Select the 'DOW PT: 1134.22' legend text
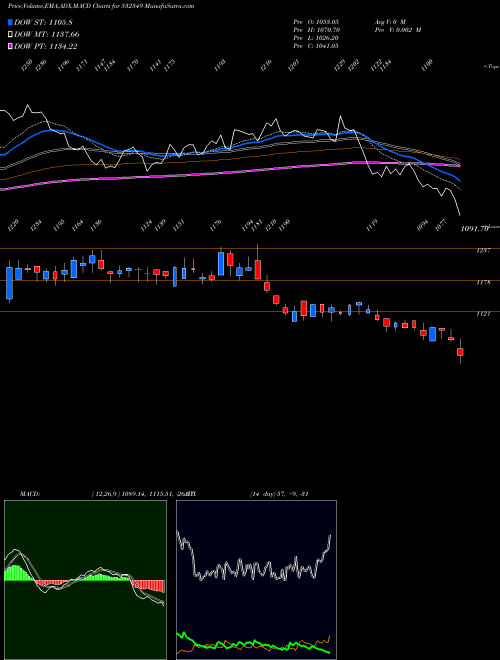Image resolution: width=500 pixels, height=660 pixels. (45, 47)
